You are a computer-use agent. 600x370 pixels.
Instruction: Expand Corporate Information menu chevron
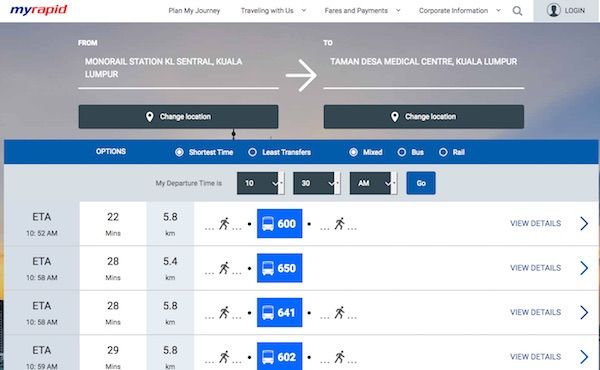tap(498, 10)
